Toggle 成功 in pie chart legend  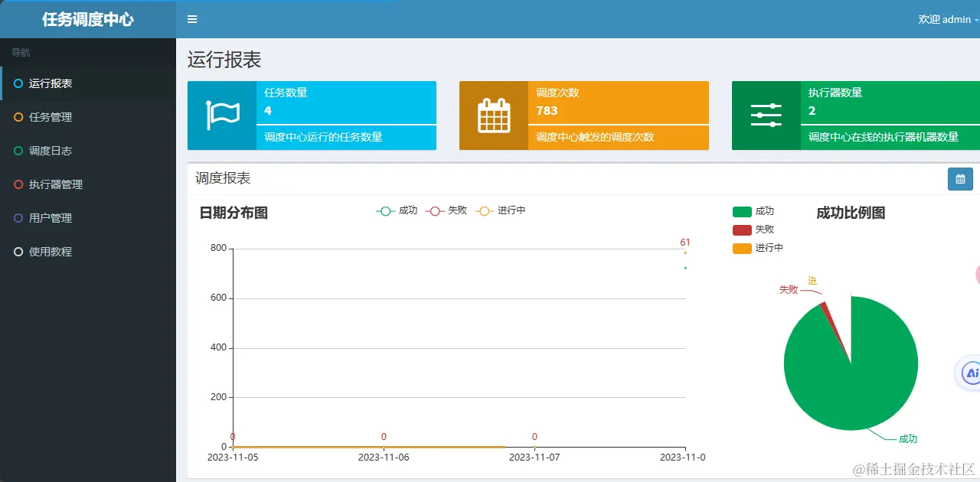(753, 211)
